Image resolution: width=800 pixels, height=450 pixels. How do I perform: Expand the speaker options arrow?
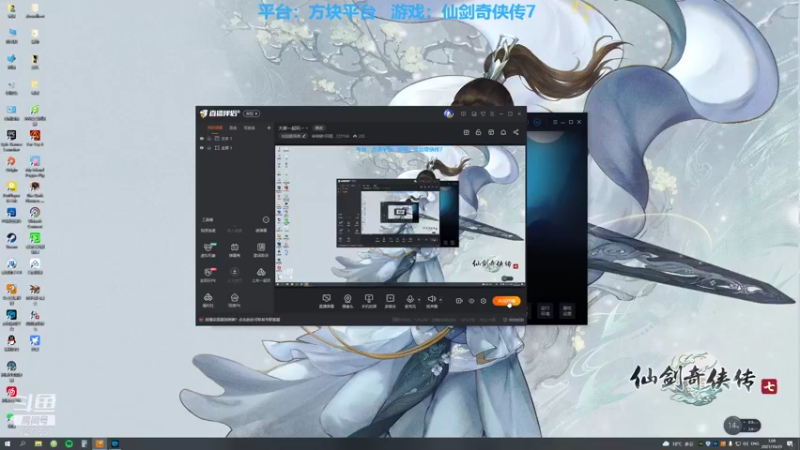(x=440, y=299)
